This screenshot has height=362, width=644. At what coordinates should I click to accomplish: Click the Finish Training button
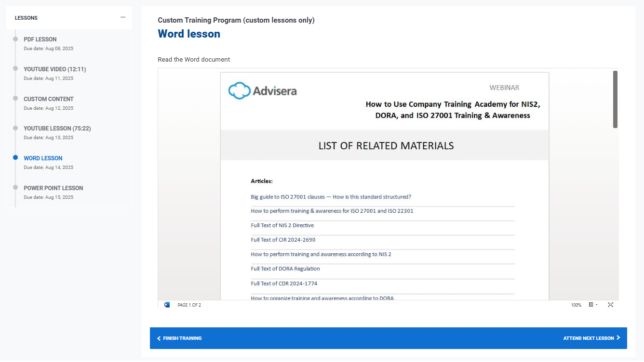tap(179, 338)
